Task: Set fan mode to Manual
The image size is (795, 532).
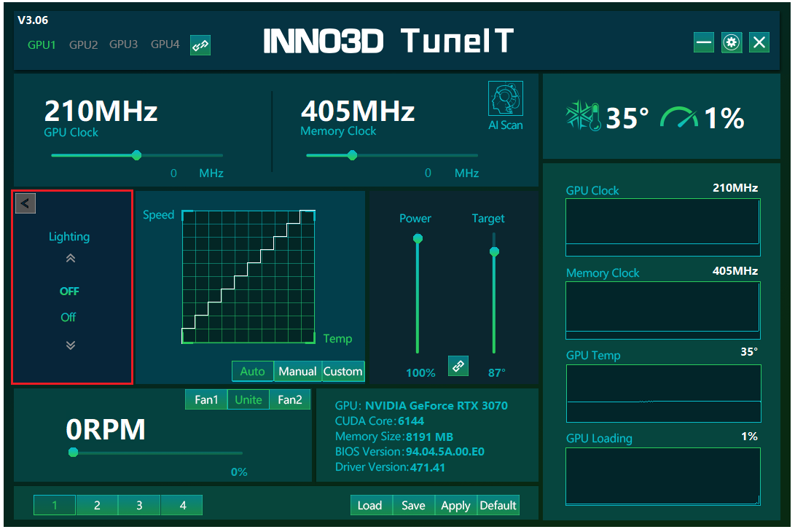Action: (x=297, y=371)
